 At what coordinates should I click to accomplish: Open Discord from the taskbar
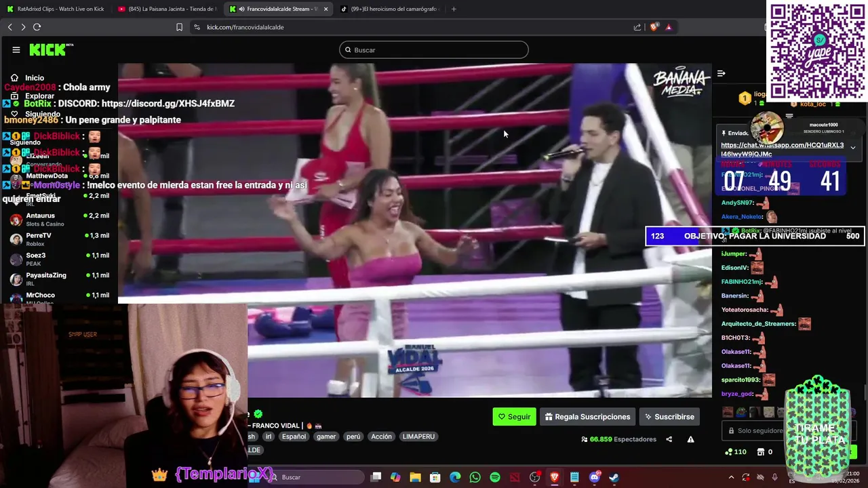pyautogui.click(x=595, y=477)
